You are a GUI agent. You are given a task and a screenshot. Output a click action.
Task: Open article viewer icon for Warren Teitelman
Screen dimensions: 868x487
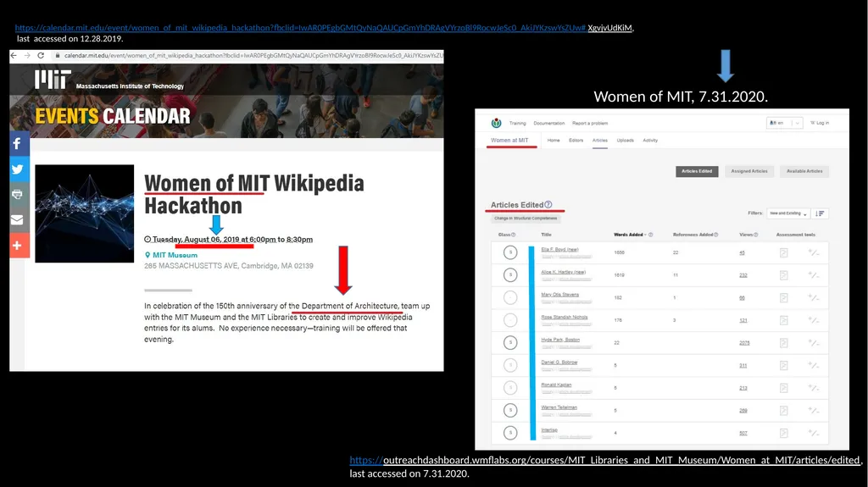pyautogui.click(x=783, y=411)
